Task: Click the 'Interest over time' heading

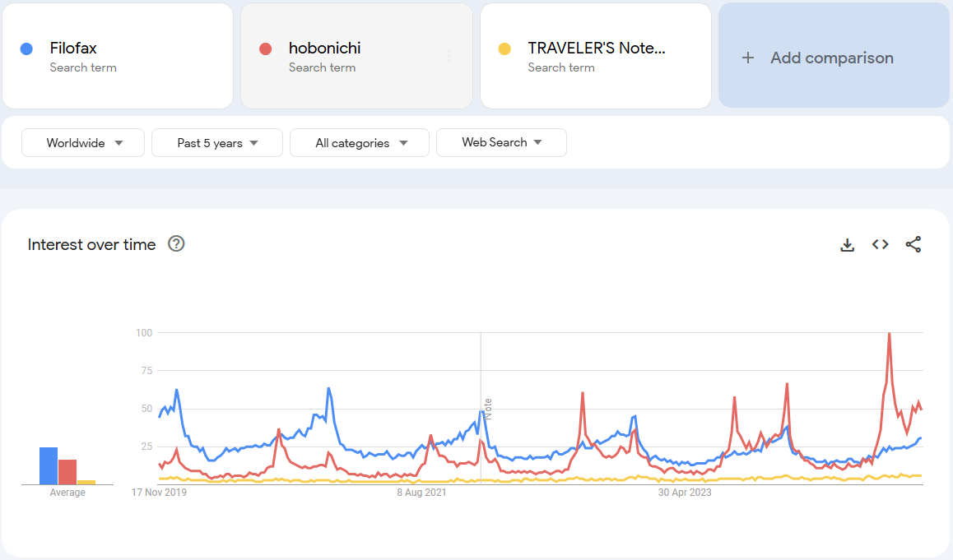Action: pyautogui.click(x=92, y=244)
